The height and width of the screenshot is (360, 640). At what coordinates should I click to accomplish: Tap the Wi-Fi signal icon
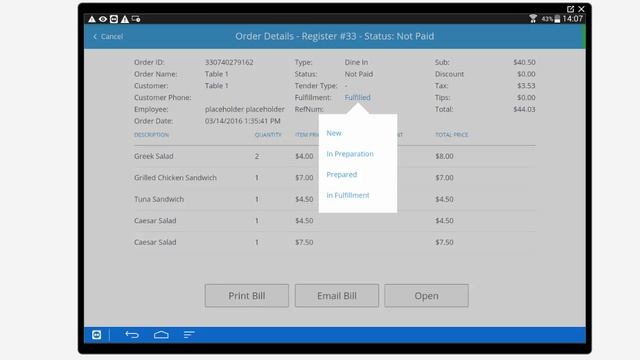pos(533,18)
